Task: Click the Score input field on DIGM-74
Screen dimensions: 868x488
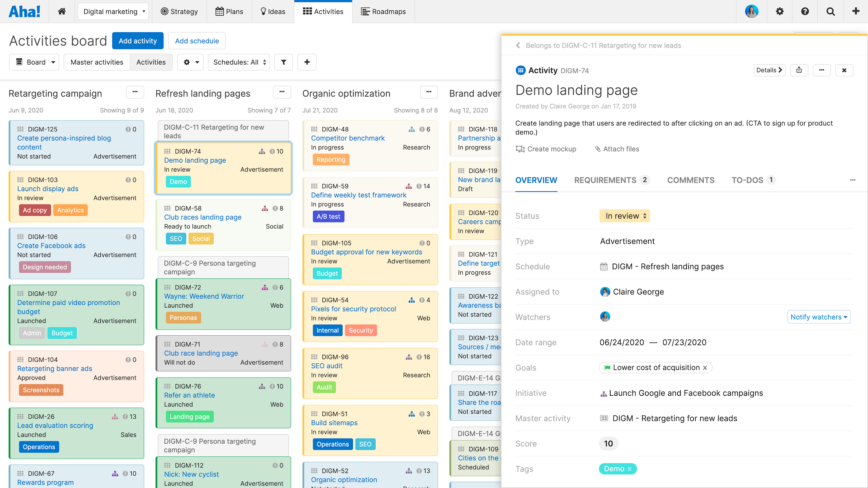Action: point(608,443)
